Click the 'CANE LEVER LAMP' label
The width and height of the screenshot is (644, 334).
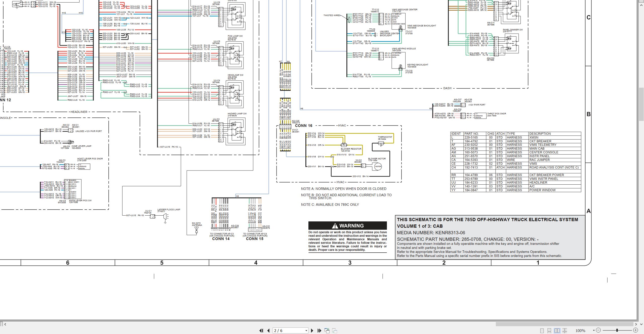pos(82,146)
